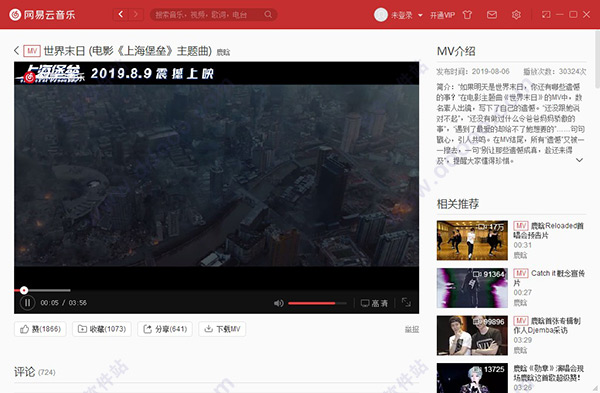Screen dimensions: 600x393
Task: Adjust the red volume slider
Action: click(317, 303)
